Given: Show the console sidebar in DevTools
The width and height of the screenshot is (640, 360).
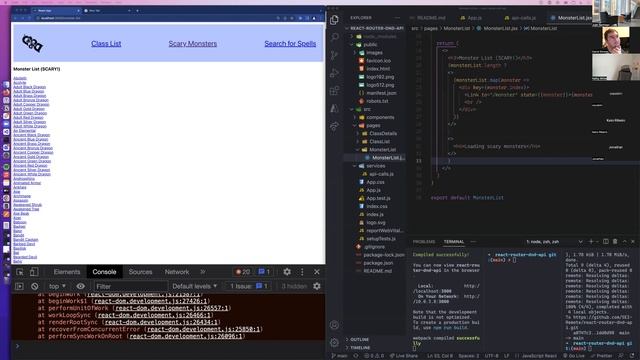Looking at the screenshot, I should tap(19, 286).
